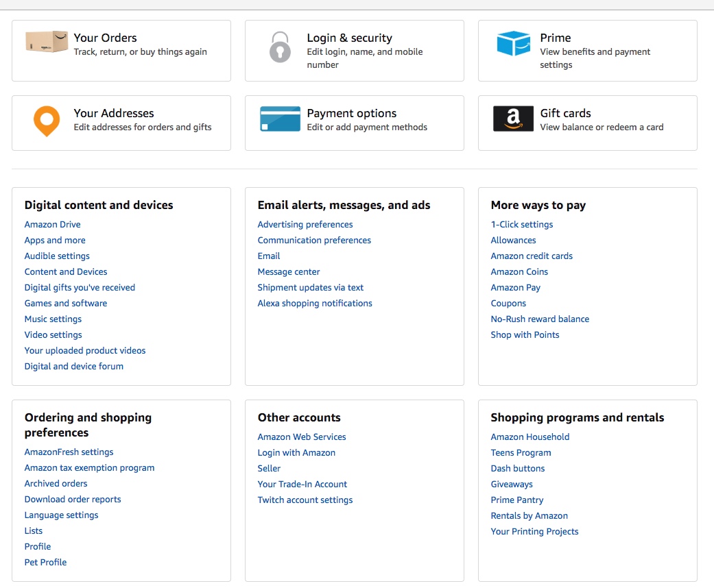Open the Payment options heading

352,113
